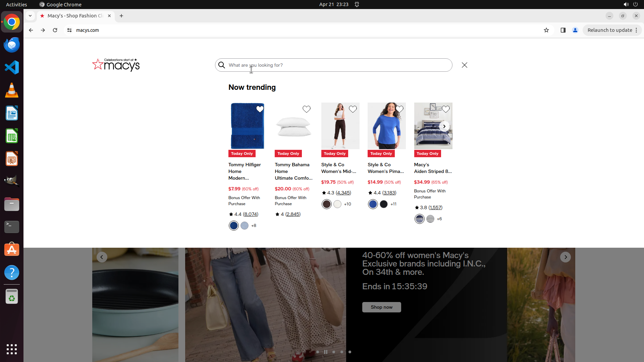Favorite the Tommy Hilfiger towel

[260, 109]
